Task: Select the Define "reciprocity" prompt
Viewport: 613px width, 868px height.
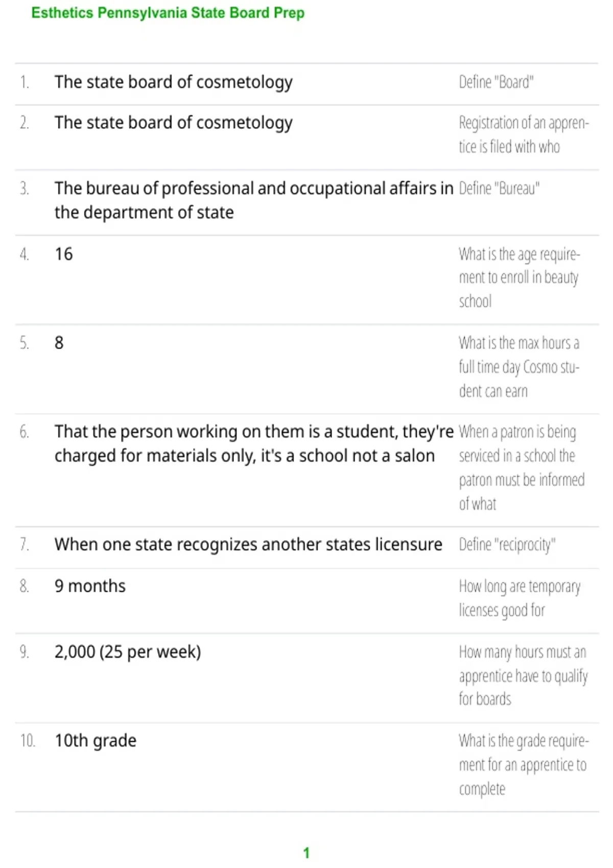Action: pyautogui.click(x=507, y=545)
